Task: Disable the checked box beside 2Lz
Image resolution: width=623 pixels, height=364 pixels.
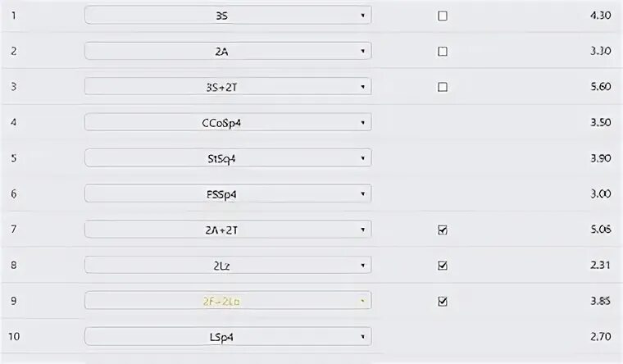Action: click(442, 266)
